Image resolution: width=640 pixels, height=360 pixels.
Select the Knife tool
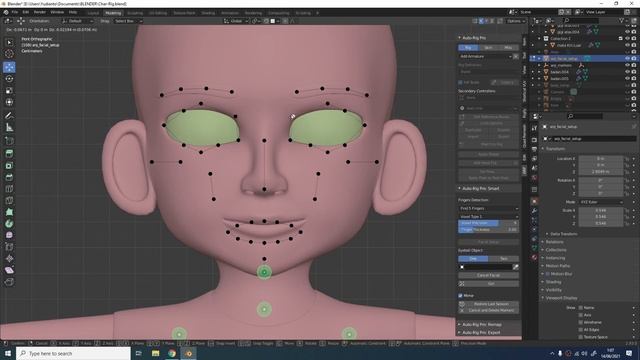pos(9,200)
